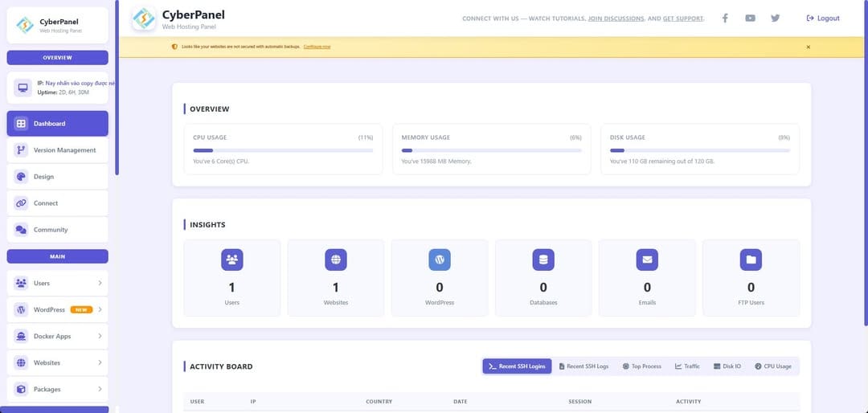Click the Configure now backup link

coord(317,47)
